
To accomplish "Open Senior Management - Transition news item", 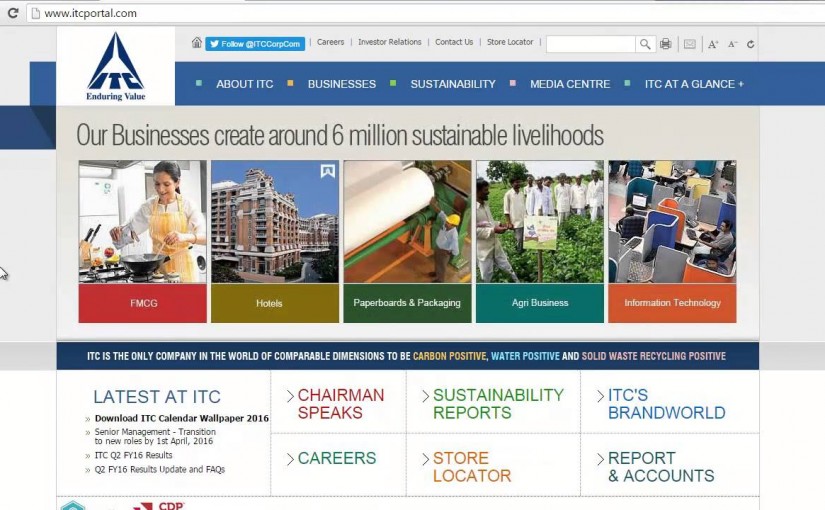I will pos(155,436).
